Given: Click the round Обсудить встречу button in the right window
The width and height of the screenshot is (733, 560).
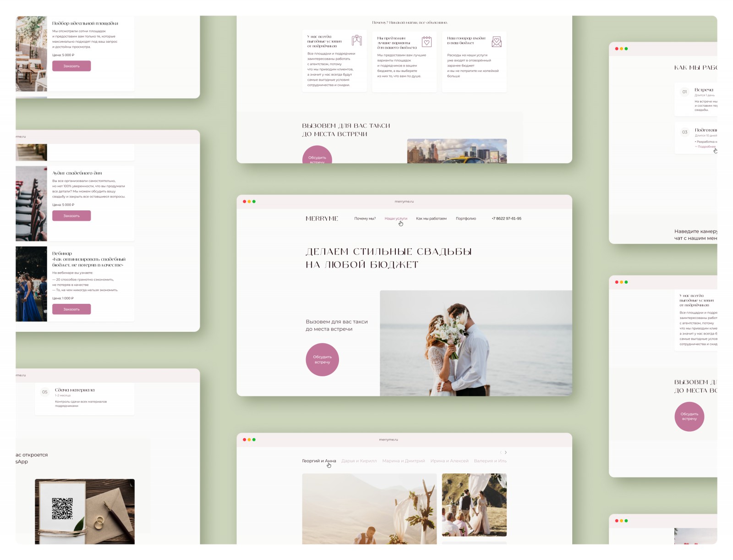Looking at the screenshot, I should point(689,417).
